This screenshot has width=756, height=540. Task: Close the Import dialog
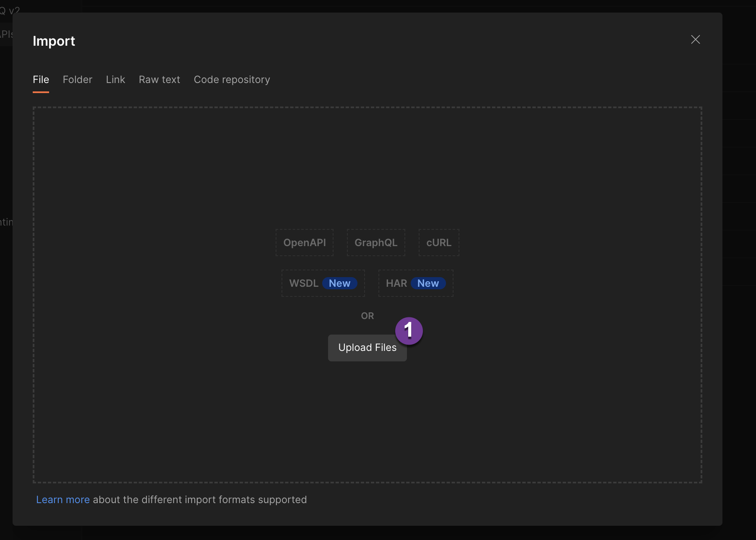[x=695, y=39]
